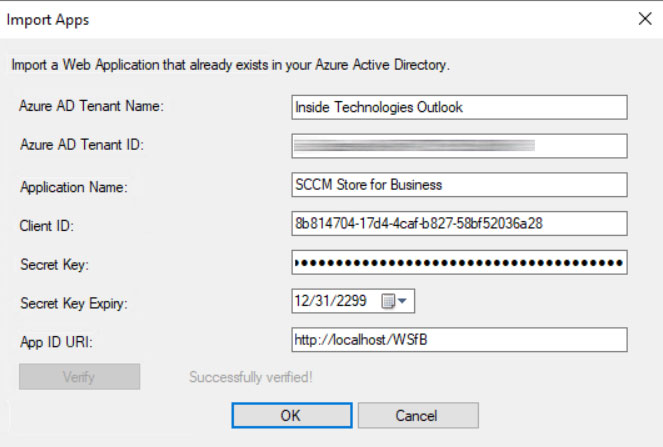Click inside the masked Secret Key field
The image size is (663, 447).
click(x=459, y=262)
